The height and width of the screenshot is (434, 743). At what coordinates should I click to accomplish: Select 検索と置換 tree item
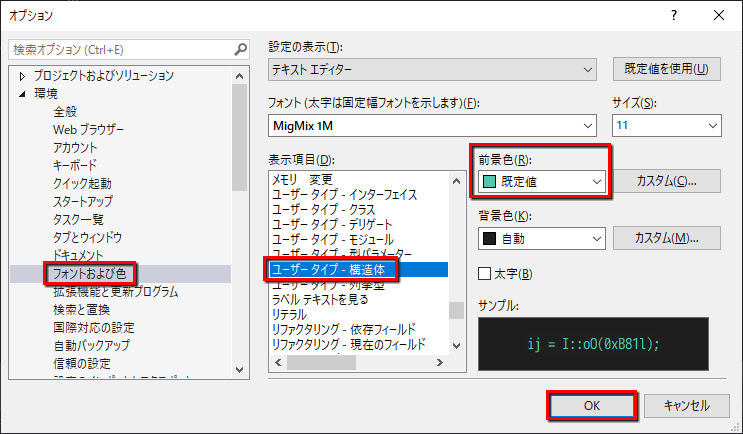pos(82,309)
